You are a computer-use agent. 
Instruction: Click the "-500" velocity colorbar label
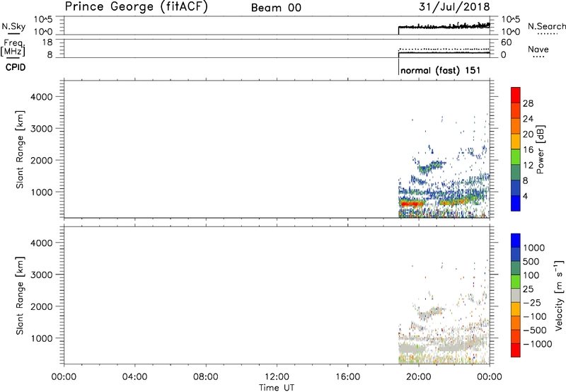(x=535, y=330)
